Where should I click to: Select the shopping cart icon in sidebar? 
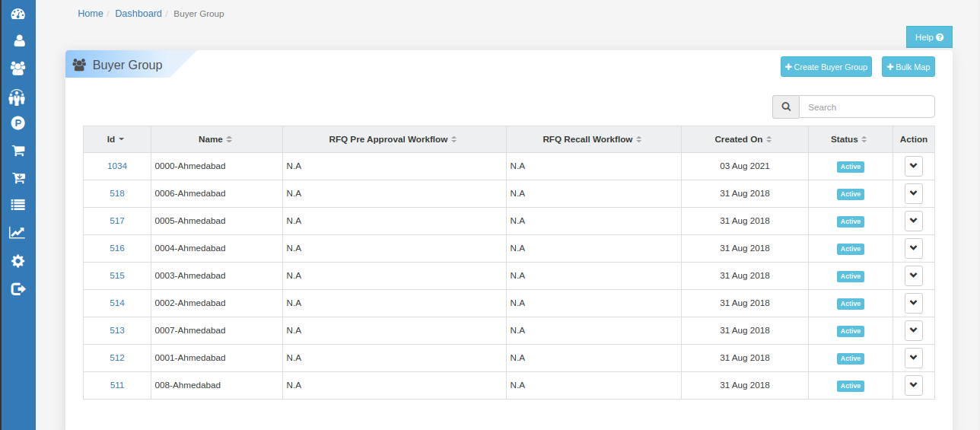pos(18,151)
